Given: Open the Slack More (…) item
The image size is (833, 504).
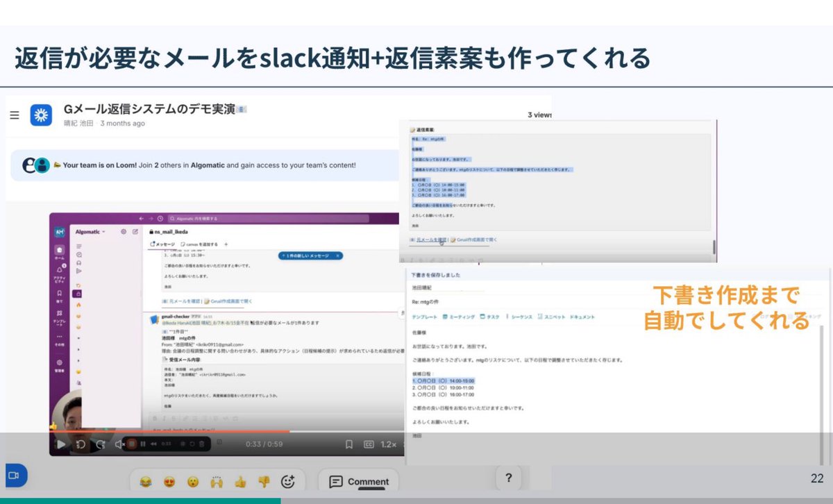Looking at the screenshot, I should coord(59,340).
